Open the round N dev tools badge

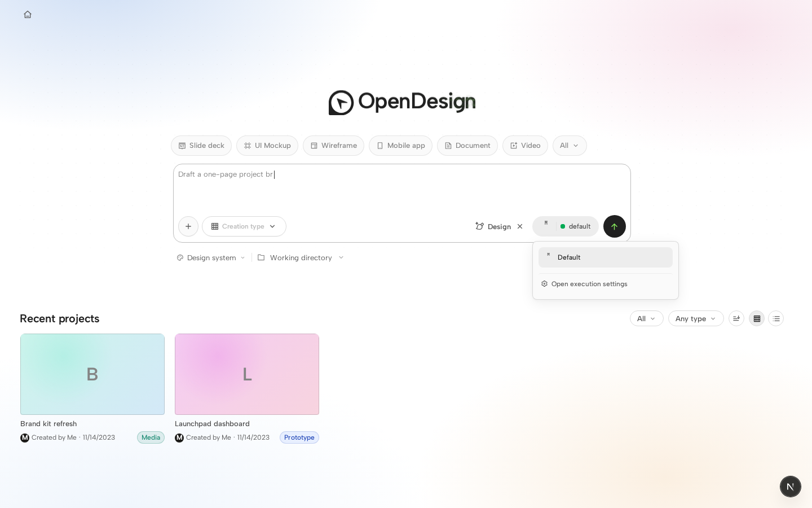(x=791, y=487)
